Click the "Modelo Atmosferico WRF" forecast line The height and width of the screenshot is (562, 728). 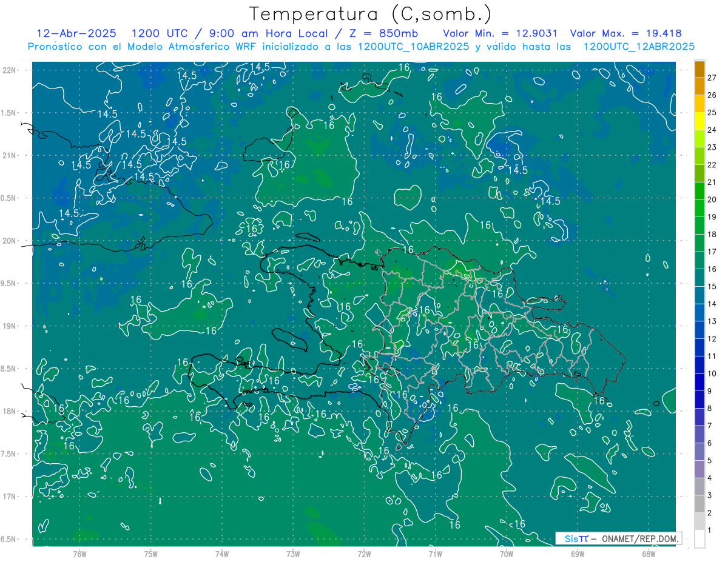[x=362, y=47]
